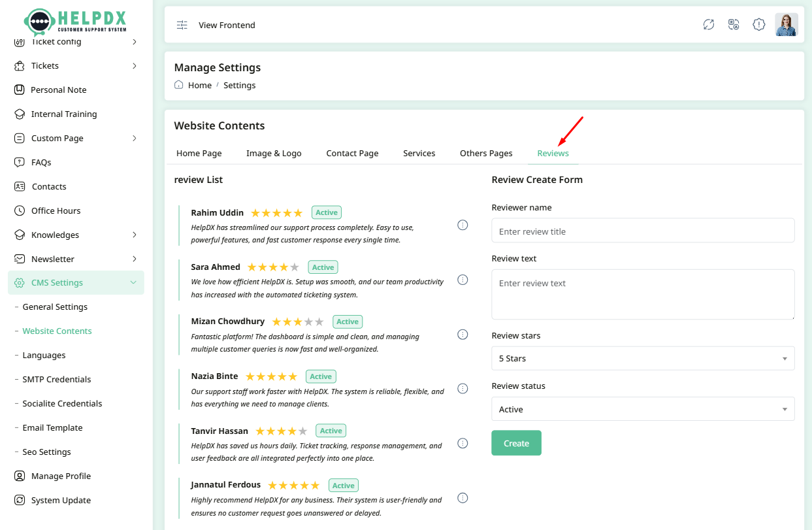Click the Active badge on Sara Ahmed
Image resolution: width=812 pixels, height=530 pixels.
(323, 267)
